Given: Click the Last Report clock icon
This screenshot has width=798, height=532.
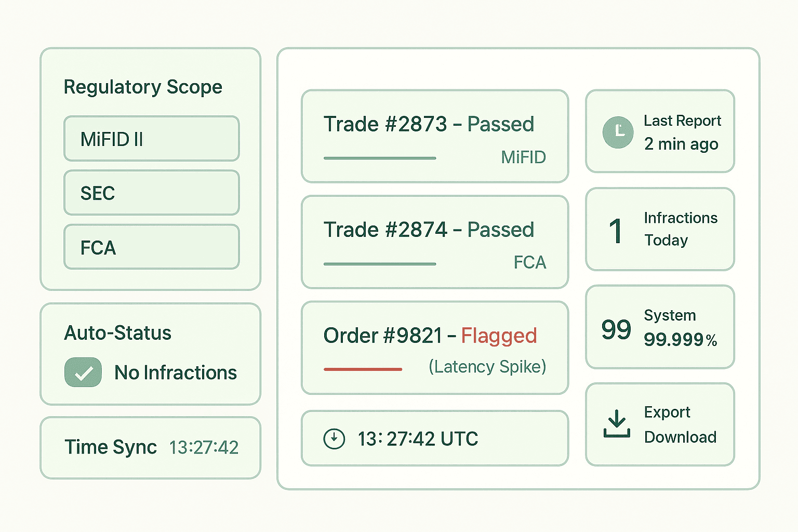Looking at the screenshot, I should pyautogui.click(x=618, y=132).
